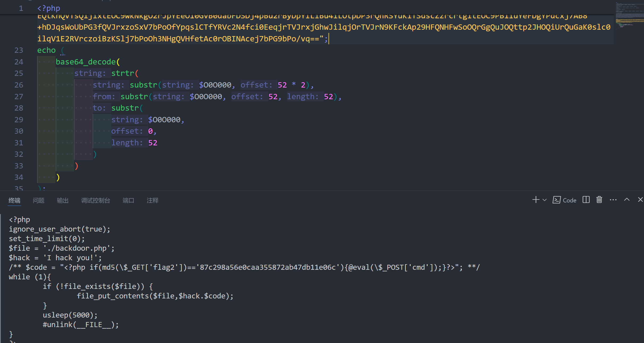644x343 pixels.
Task: Select the 终端 (Terminal) tab
Action: point(14,201)
